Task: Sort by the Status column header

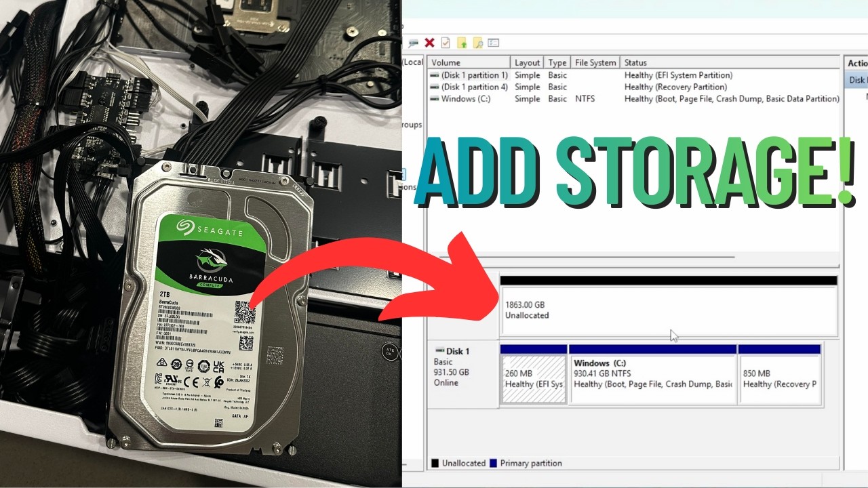Action: [x=730, y=62]
